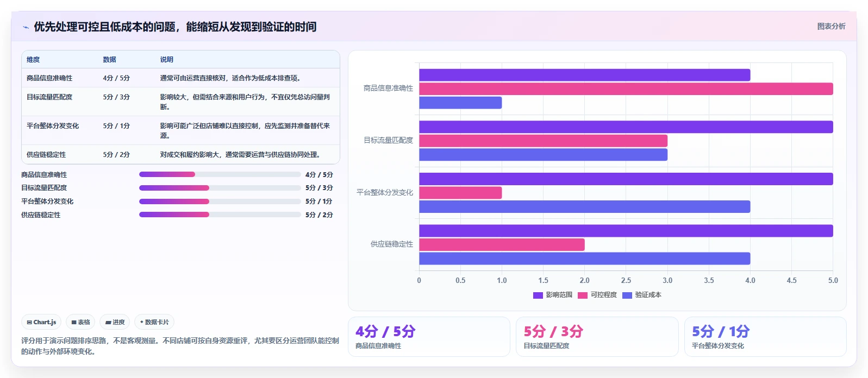Open the 5分 / 1分 平台整体分发变化 data card
Viewport: 868px width, 378px height.
point(765,337)
